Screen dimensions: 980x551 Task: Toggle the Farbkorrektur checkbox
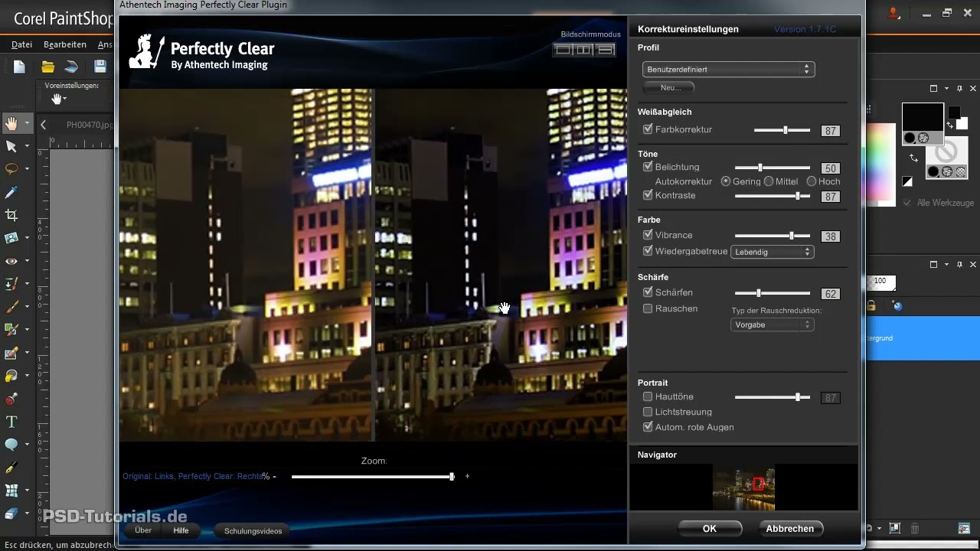648,129
